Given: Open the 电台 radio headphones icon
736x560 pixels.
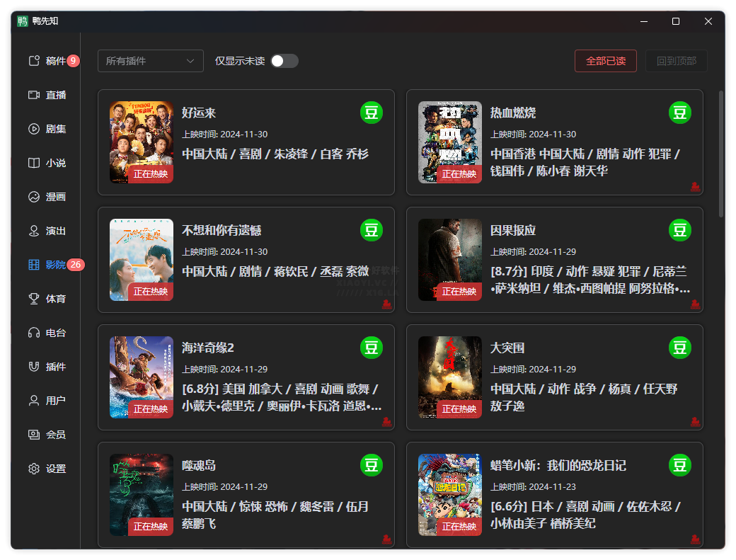Looking at the screenshot, I should [34, 333].
